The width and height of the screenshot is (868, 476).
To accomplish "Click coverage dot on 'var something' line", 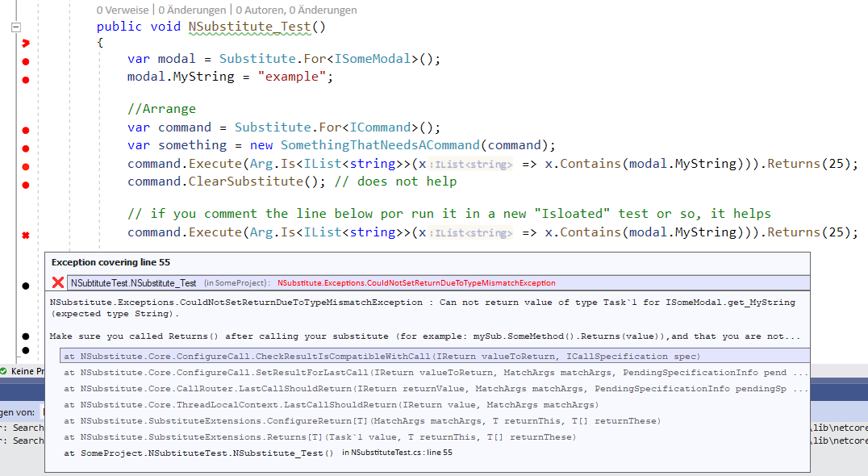I will pos(26,148).
